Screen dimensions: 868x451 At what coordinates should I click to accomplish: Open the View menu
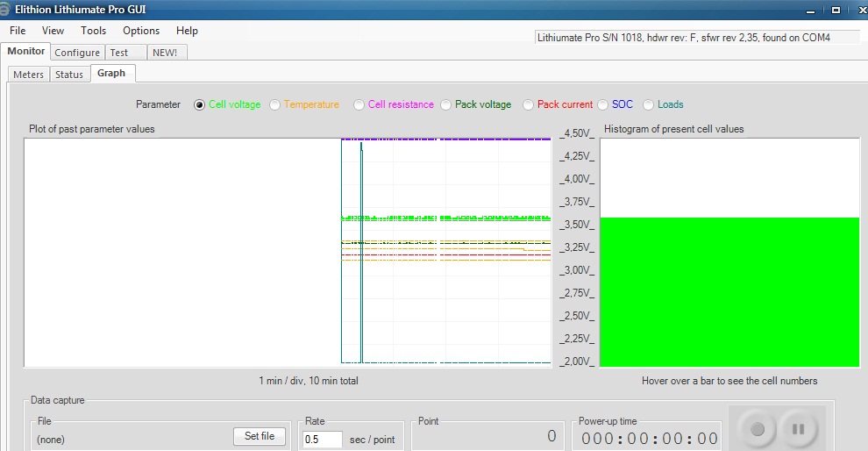(53, 31)
